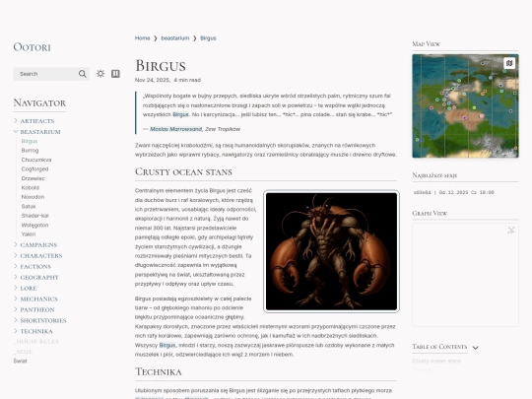The image size is (532, 399).
Task: Open Drzewiec page in navigator
Action: point(33,178)
